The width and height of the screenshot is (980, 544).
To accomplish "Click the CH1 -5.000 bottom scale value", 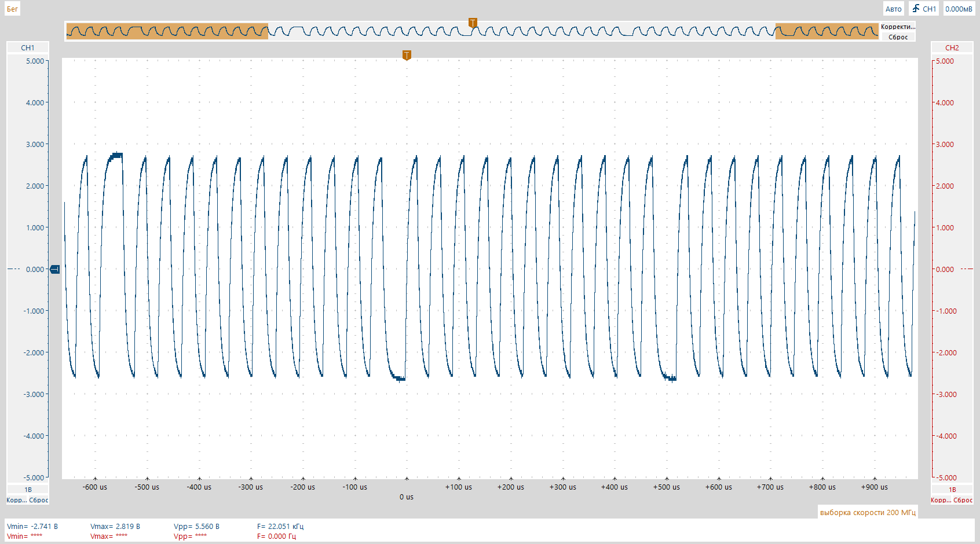I will click(x=34, y=477).
